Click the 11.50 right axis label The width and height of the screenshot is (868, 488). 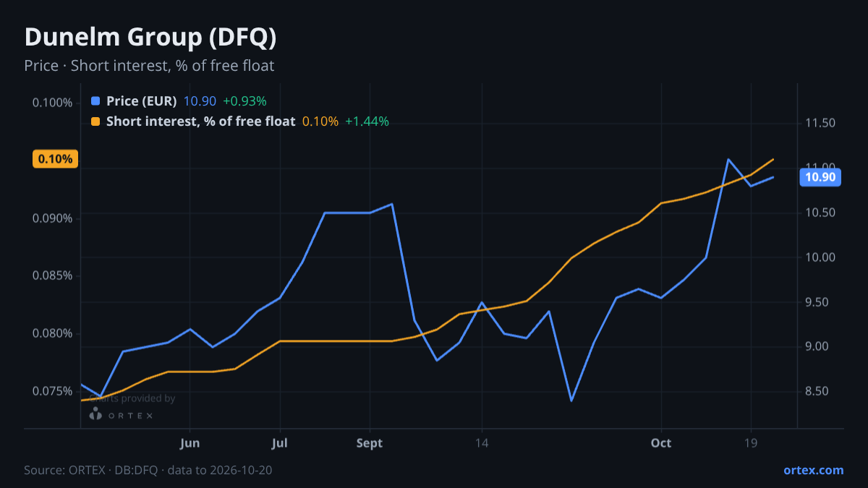click(820, 124)
